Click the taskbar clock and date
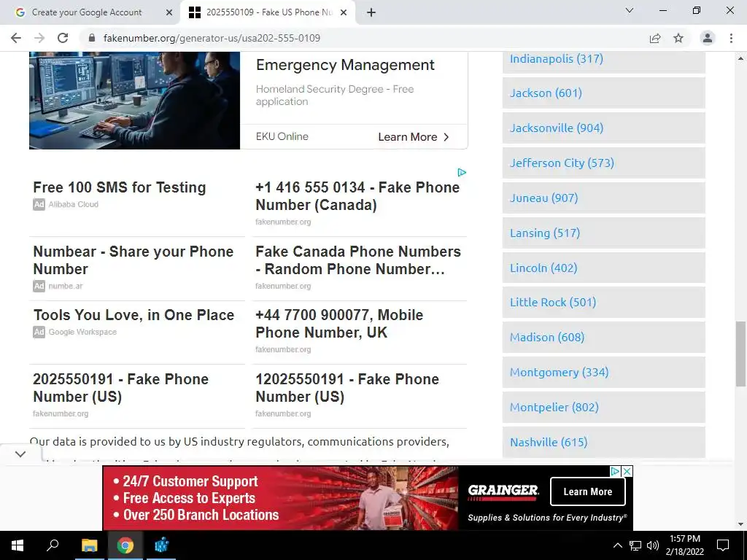This screenshot has height=560, width=747. tap(685, 545)
